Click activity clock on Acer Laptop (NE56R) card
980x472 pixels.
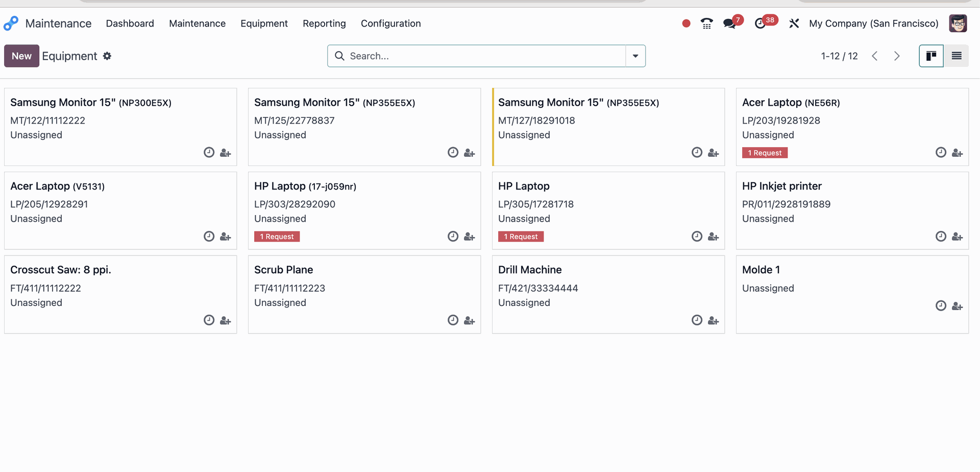[x=941, y=152]
